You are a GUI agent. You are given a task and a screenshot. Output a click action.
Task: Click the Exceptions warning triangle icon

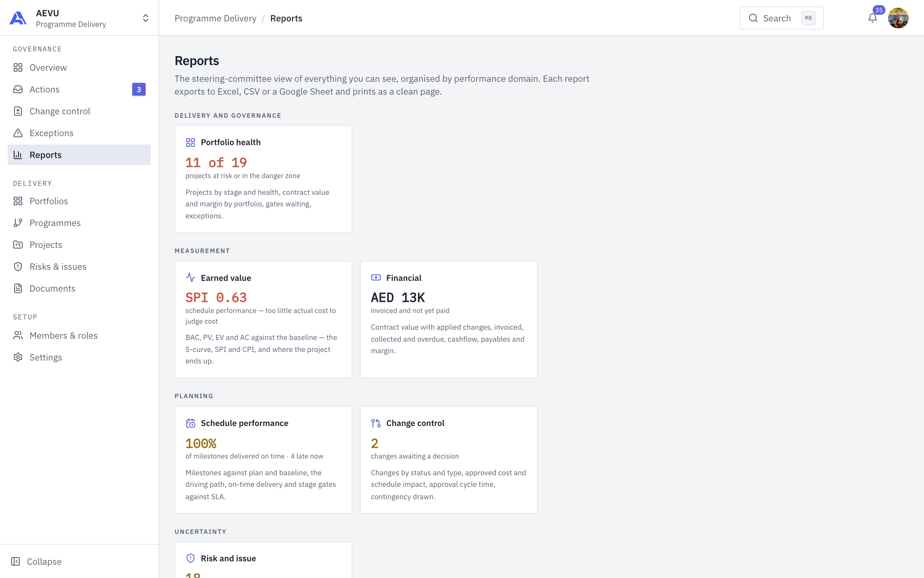tap(18, 133)
